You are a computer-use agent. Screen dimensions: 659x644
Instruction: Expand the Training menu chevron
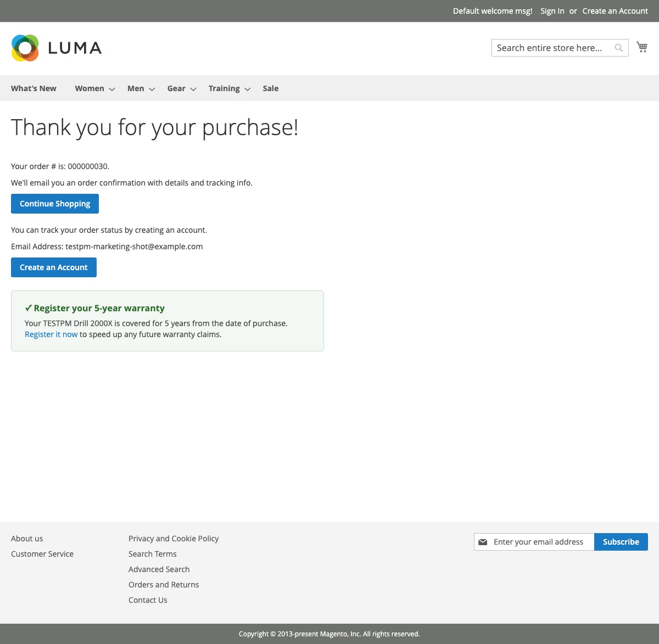coord(248,89)
